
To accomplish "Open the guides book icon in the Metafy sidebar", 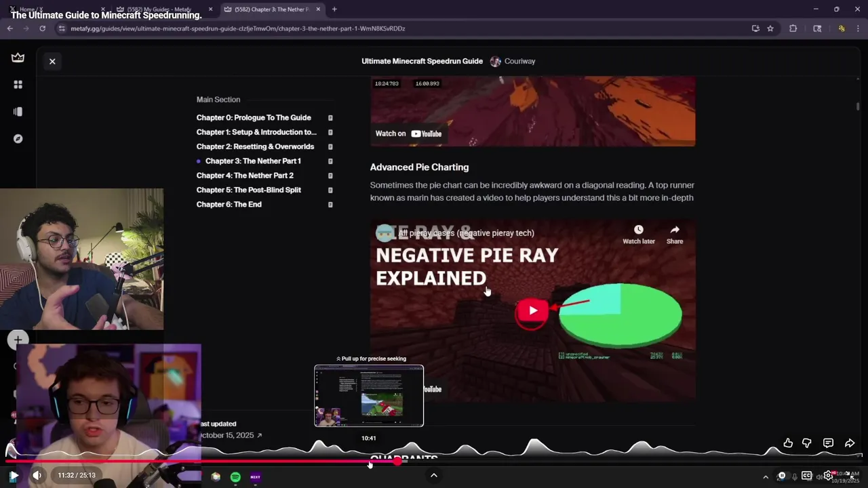I will pyautogui.click(x=18, y=112).
